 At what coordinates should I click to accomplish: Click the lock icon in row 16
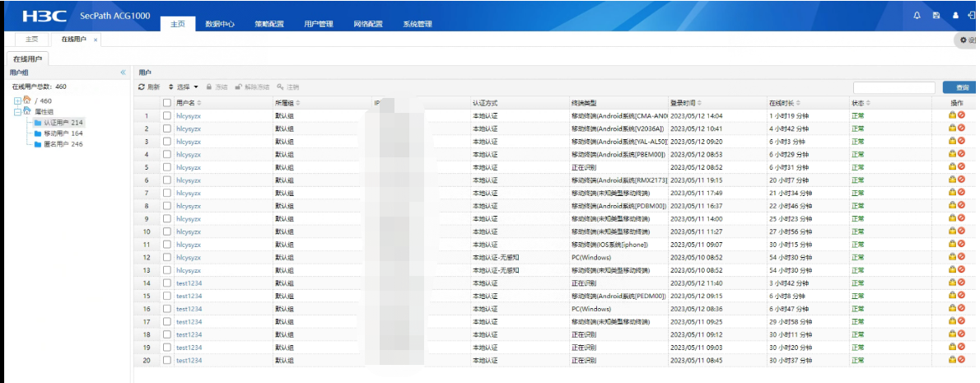click(953, 307)
